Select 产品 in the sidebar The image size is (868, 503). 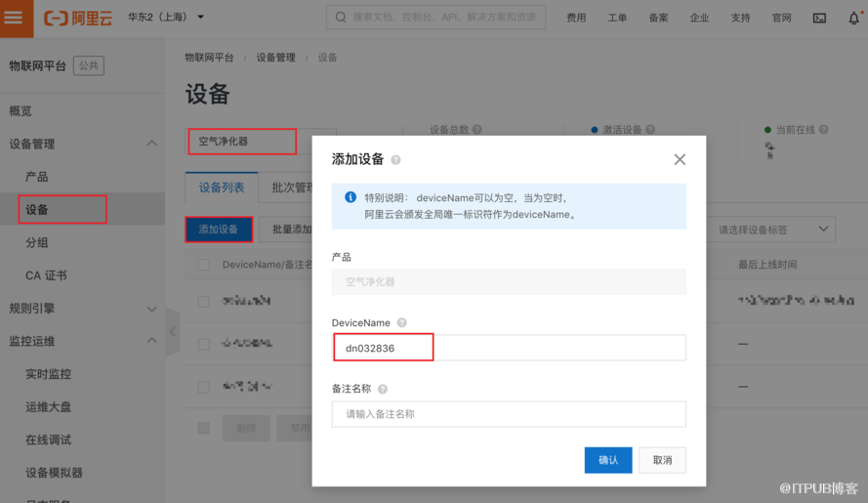click(37, 177)
